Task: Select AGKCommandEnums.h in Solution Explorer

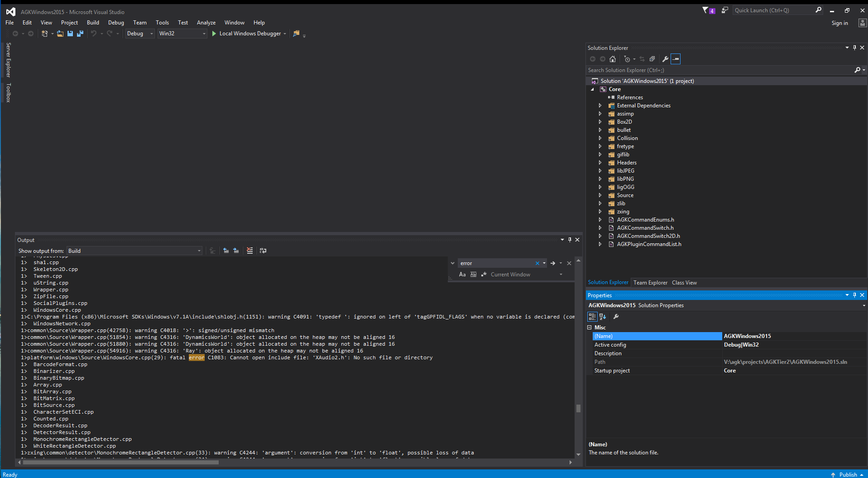Action: 645,220
